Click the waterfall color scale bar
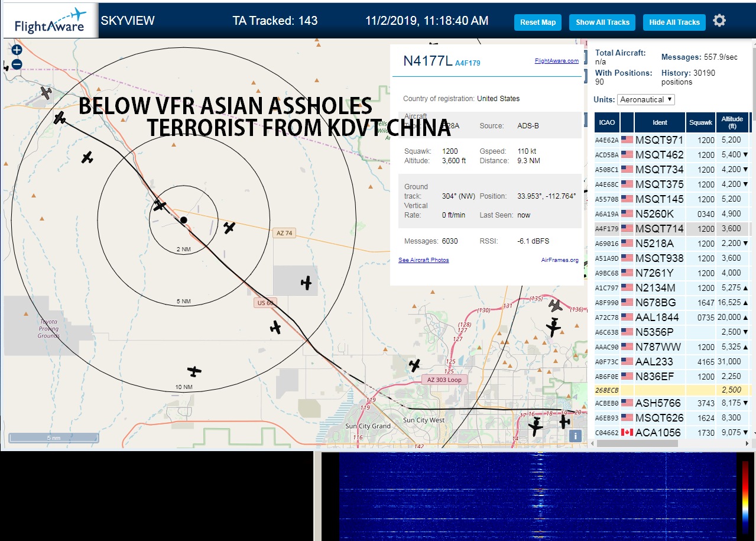Viewport: 756px width, 541px height. click(x=745, y=497)
